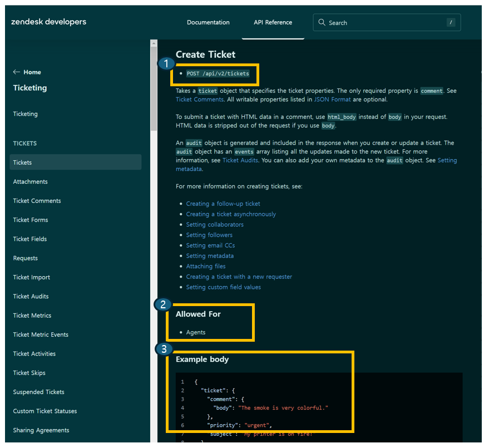Open Creating a ticket with new requester link
The width and height of the screenshot is (489, 448).
click(239, 277)
